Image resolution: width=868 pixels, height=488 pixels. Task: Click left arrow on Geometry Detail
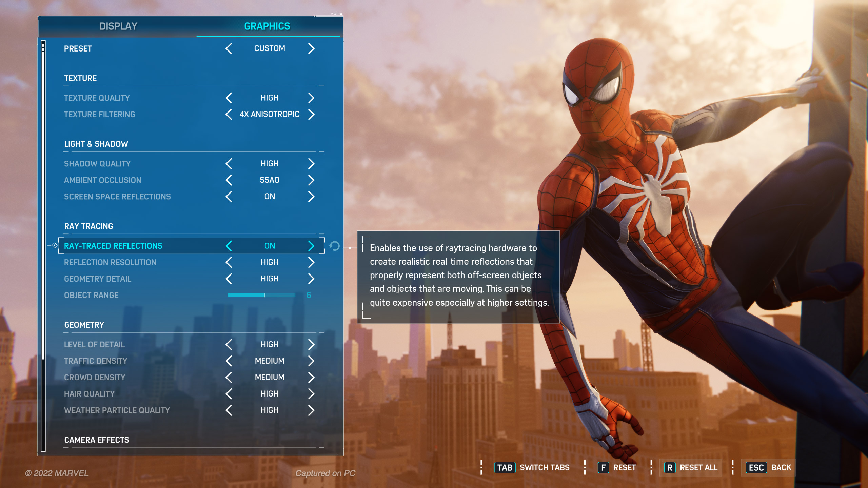(x=229, y=278)
